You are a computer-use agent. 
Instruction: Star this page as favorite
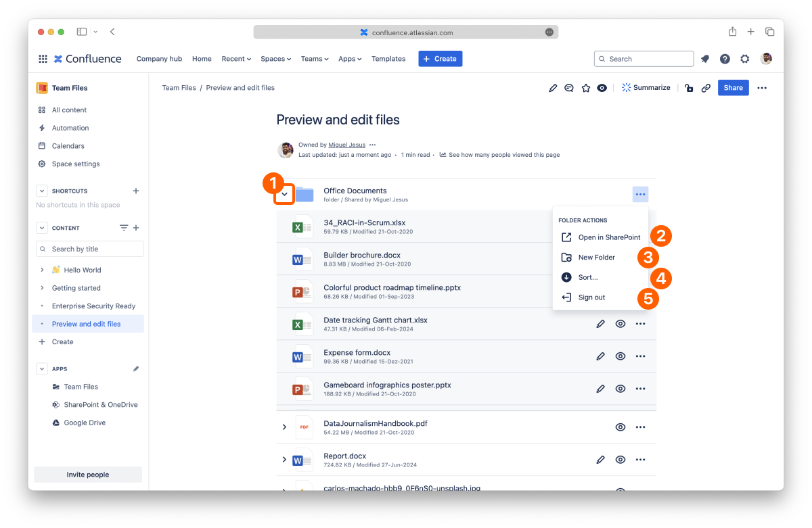click(586, 88)
